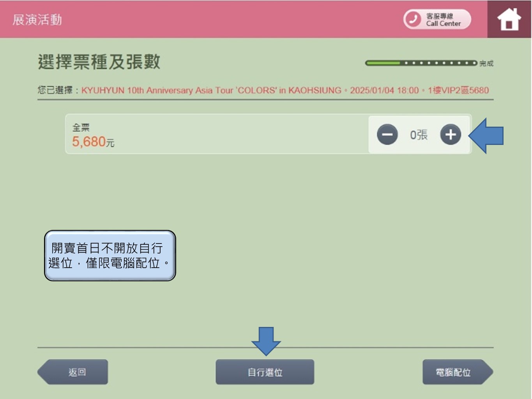Click the 完成 progress label
This screenshot has width=532, height=399.
pyautogui.click(x=486, y=64)
